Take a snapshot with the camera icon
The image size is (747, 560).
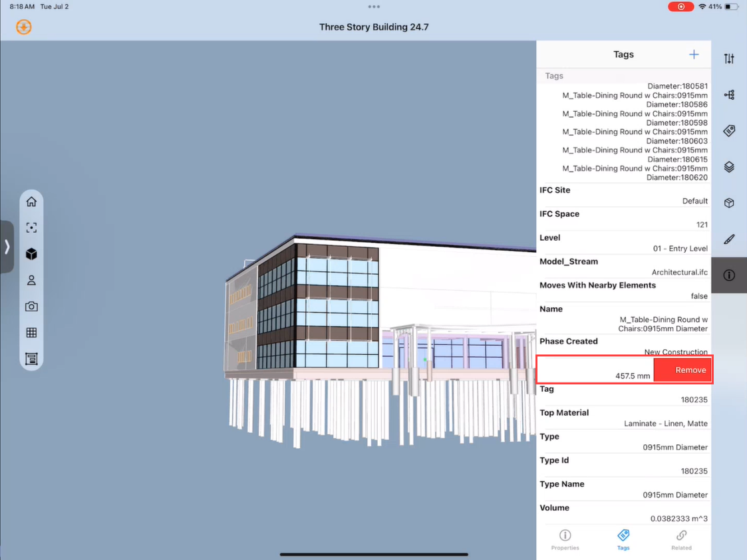31,307
